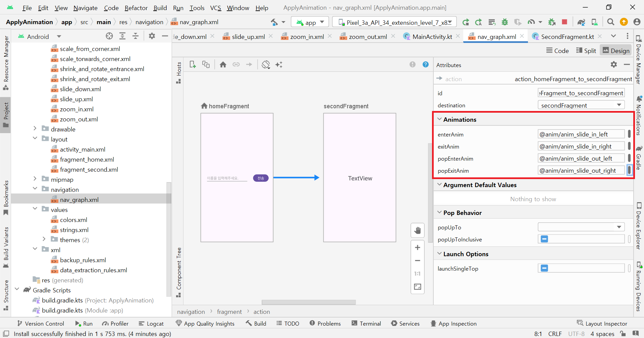
Task: Click the enterAnim value field
Action: pyautogui.click(x=581, y=134)
